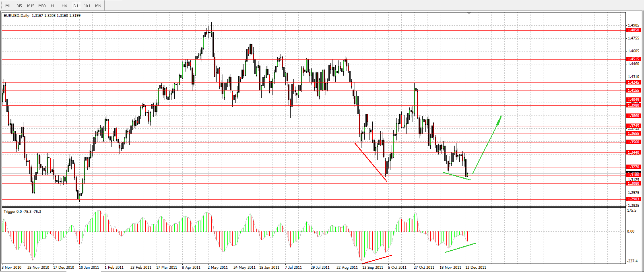The height and width of the screenshot is (272, 644).
Task: Select the MN monthly timeframe
Action: click(98, 6)
